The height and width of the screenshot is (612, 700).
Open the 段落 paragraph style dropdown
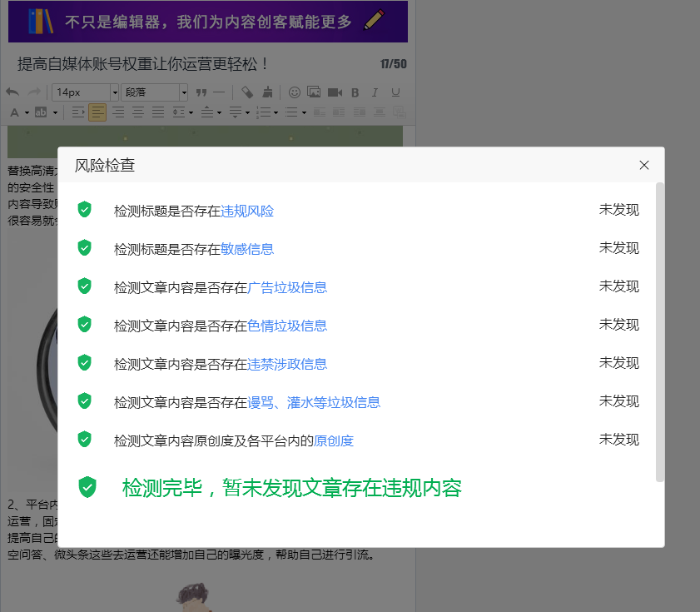click(x=154, y=92)
